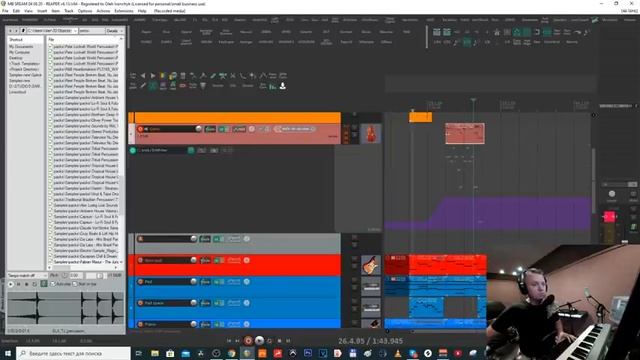Click the Media Explorer filter field
Viewport: 640px width, 360px height.
[91, 31]
